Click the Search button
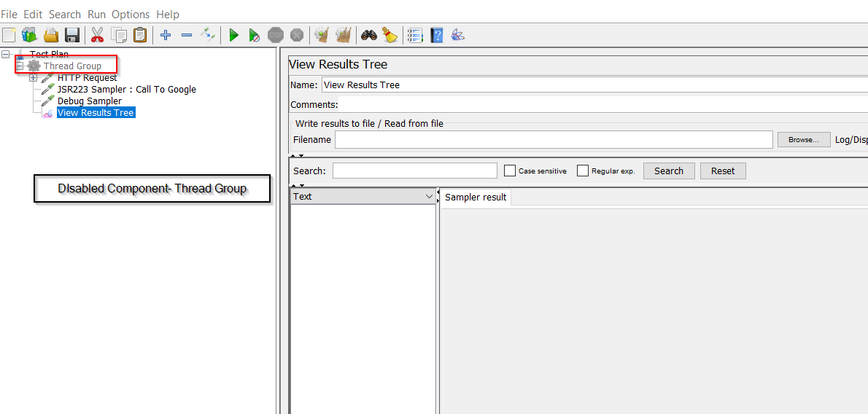Screen dimensions: 868x414 669,171
